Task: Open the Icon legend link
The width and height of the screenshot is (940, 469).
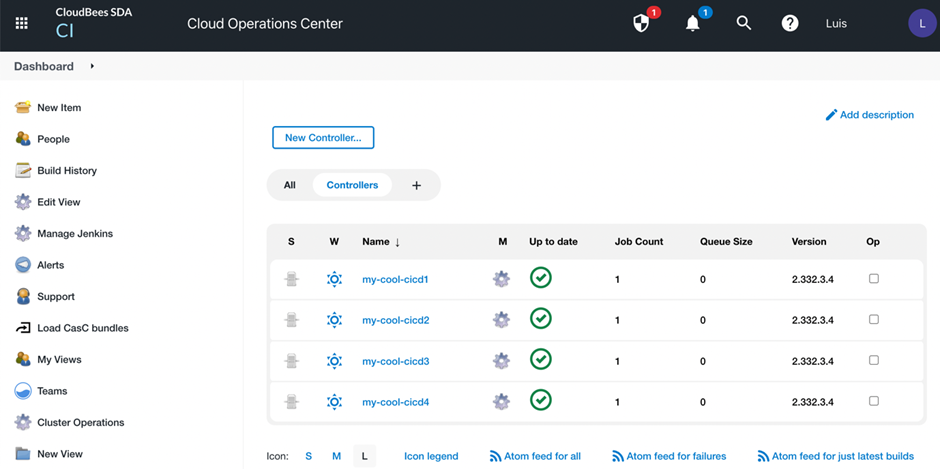Action: 431,456
